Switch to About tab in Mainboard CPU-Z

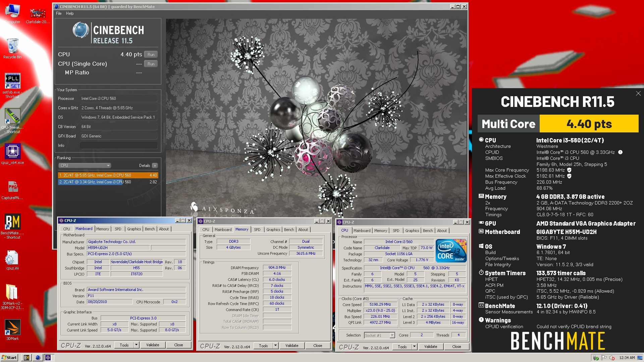164,229
